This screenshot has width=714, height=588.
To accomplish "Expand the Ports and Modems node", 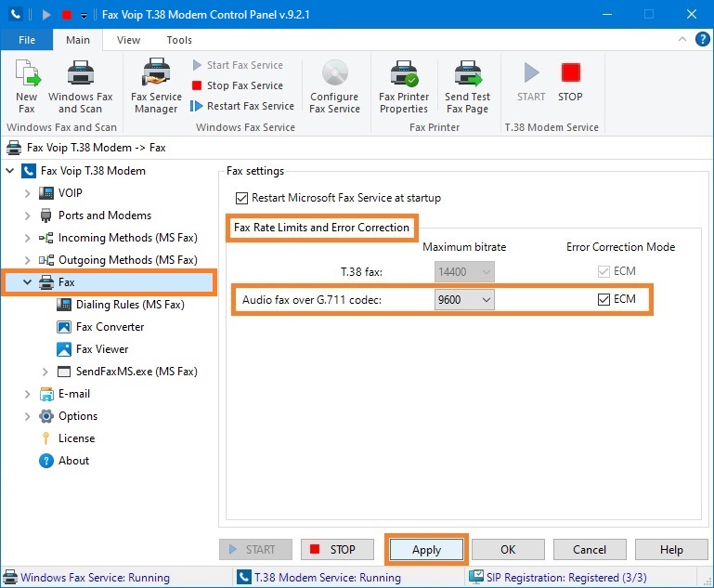I will (x=28, y=216).
